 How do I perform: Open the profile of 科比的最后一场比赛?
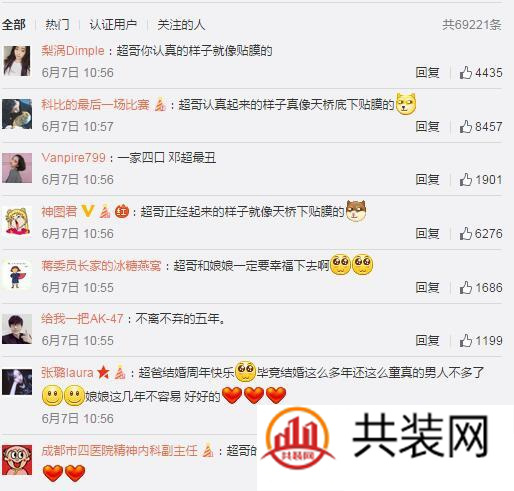click(x=95, y=105)
